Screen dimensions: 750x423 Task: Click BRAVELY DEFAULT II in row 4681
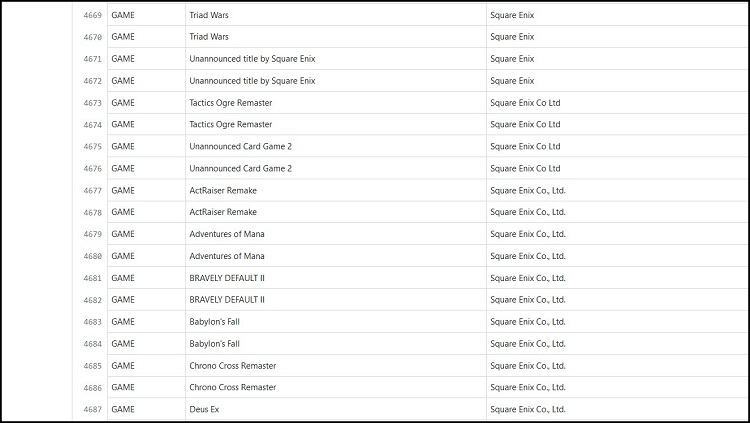[227, 278]
